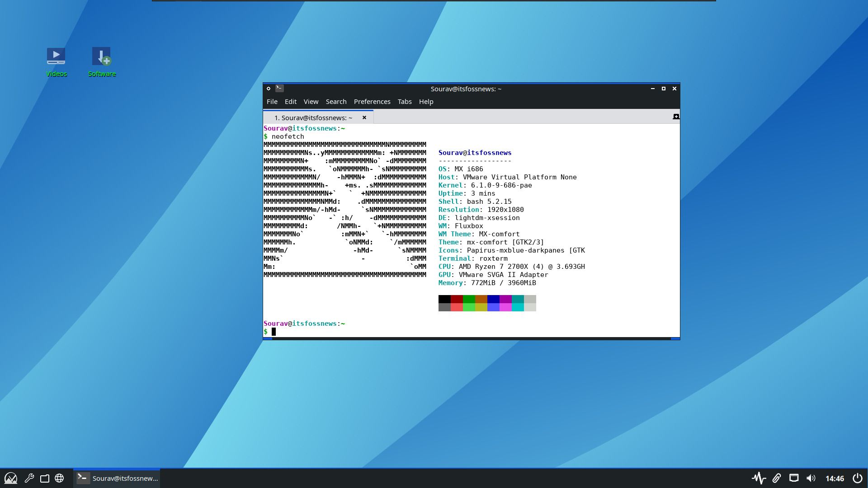Click the window pin icon in terminal titlebar
The image size is (868, 488).
pyautogui.click(x=269, y=89)
